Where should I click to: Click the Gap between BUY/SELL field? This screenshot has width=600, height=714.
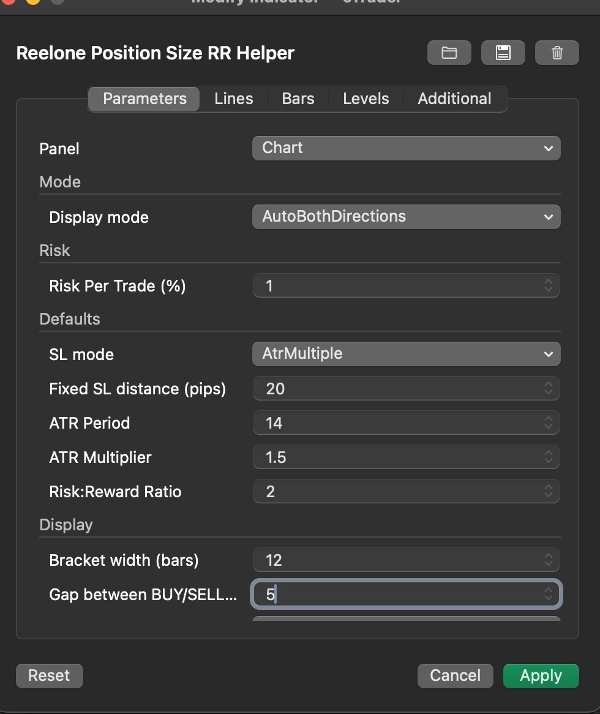click(406, 594)
